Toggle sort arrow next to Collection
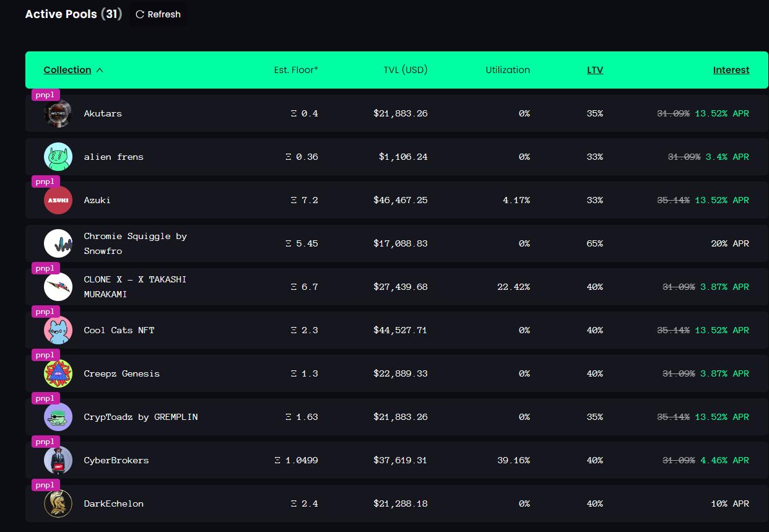This screenshot has width=769, height=532. [100, 70]
